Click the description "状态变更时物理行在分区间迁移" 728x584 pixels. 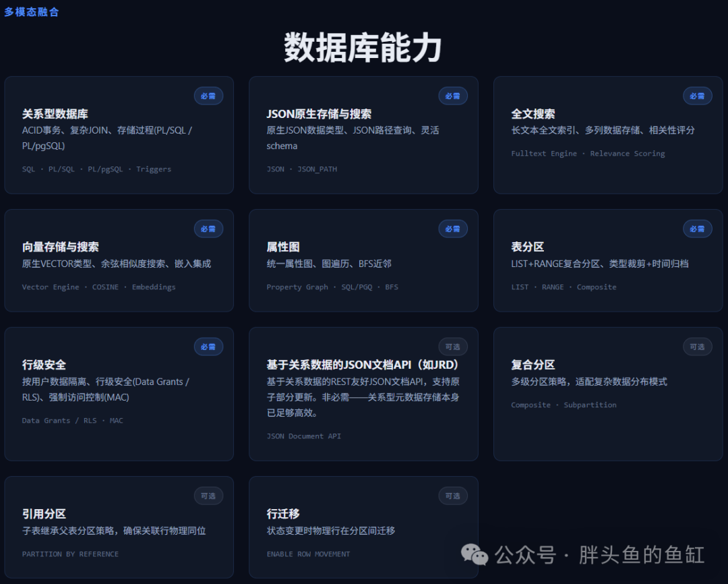point(330,531)
